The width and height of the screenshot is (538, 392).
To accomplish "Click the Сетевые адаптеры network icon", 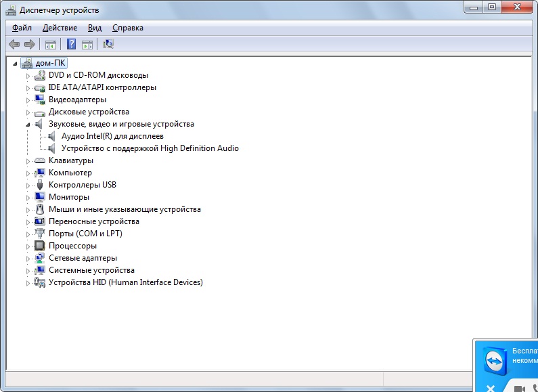I will click(40, 258).
